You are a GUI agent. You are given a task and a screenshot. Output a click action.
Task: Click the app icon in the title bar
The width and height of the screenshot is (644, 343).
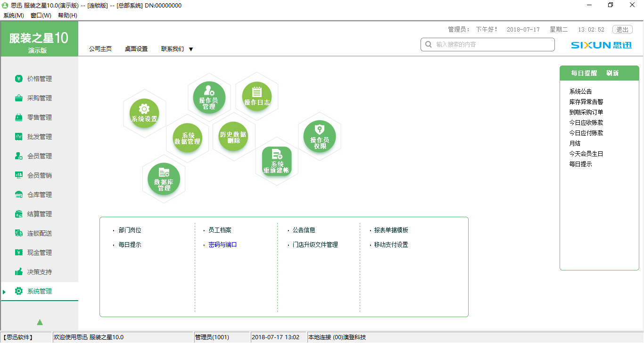(x=5, y=5)
